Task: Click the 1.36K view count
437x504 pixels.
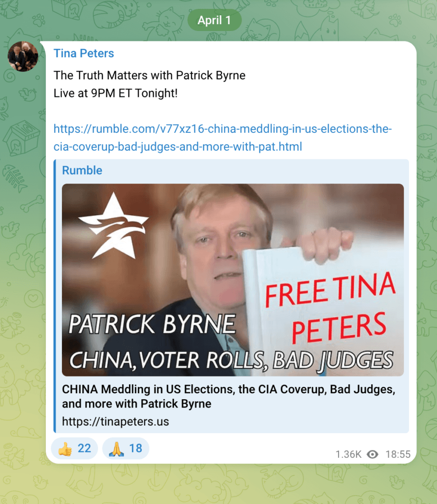Action: [x=348, y=454]
